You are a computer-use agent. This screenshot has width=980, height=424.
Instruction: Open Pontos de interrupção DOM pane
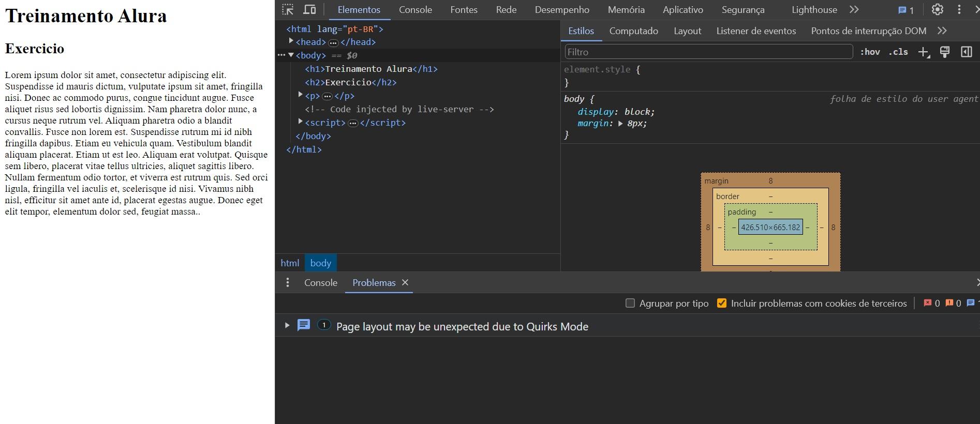click(869, 31)
